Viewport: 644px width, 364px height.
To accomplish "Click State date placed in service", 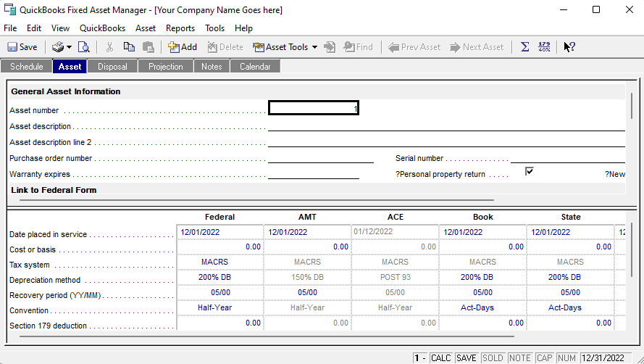I will coord(571,232).
